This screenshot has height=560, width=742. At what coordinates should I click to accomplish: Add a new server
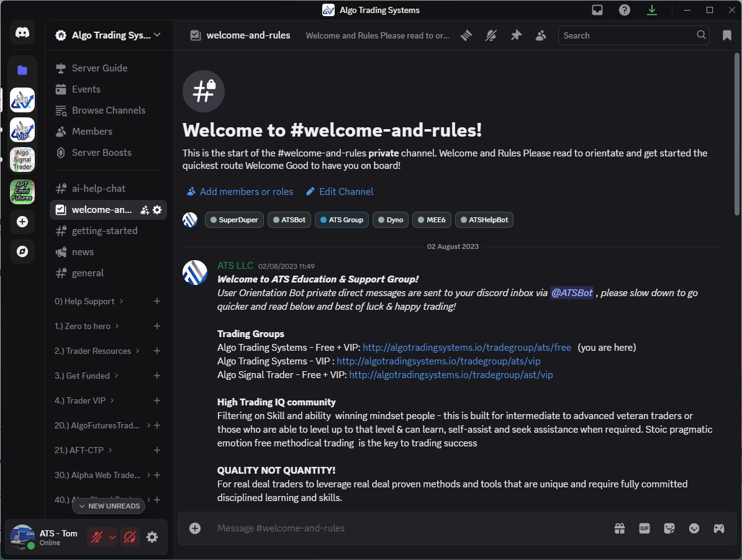click(22, 222)
